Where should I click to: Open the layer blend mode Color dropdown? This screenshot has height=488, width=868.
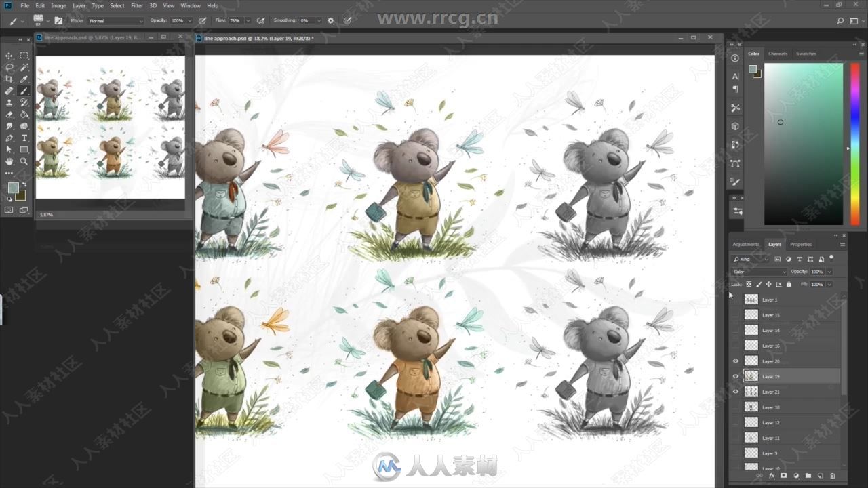(759, 272)
